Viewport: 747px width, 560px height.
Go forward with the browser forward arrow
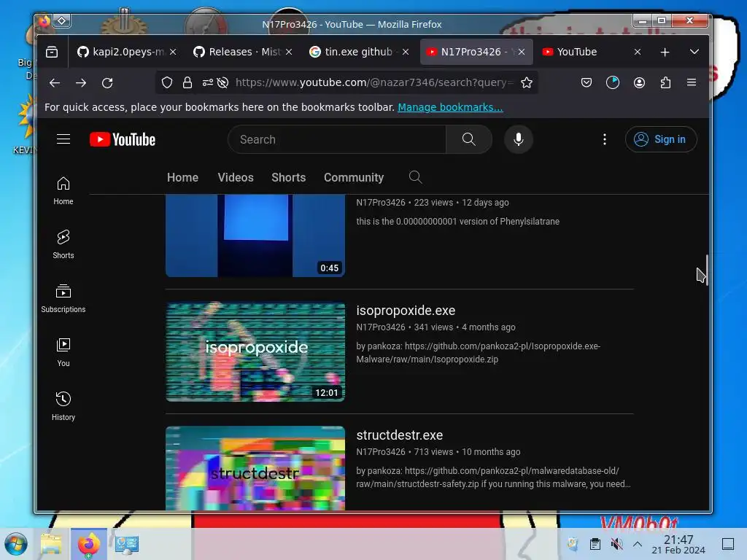coord(81,83)
